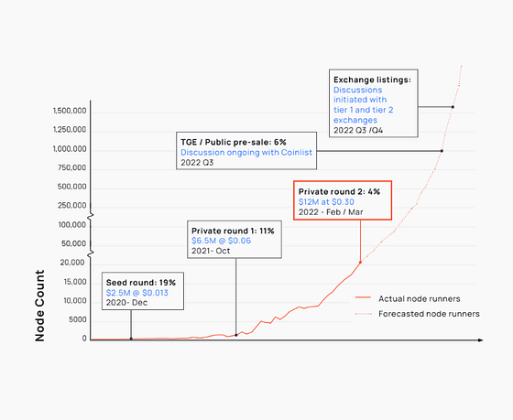The height and width of the screenshot is (420, 513).
Task: Click 'Discussion ongoing with Coinlist' text
Action: coord(246,152)
